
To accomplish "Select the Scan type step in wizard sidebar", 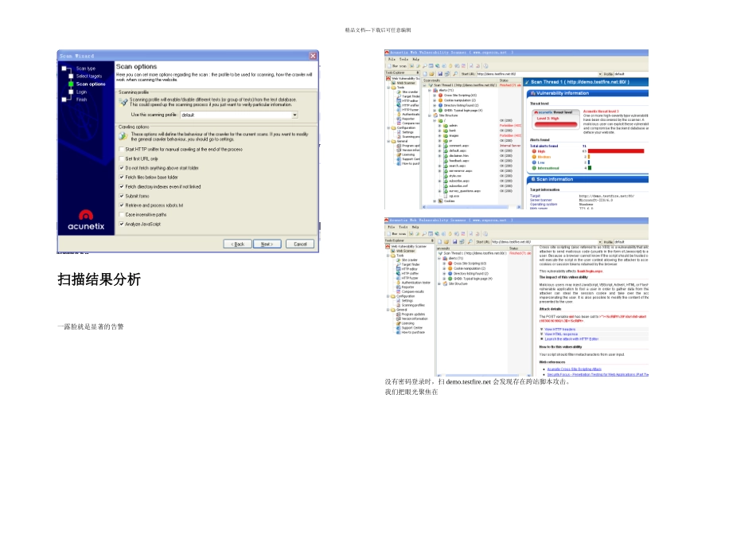I will (86, 68).
